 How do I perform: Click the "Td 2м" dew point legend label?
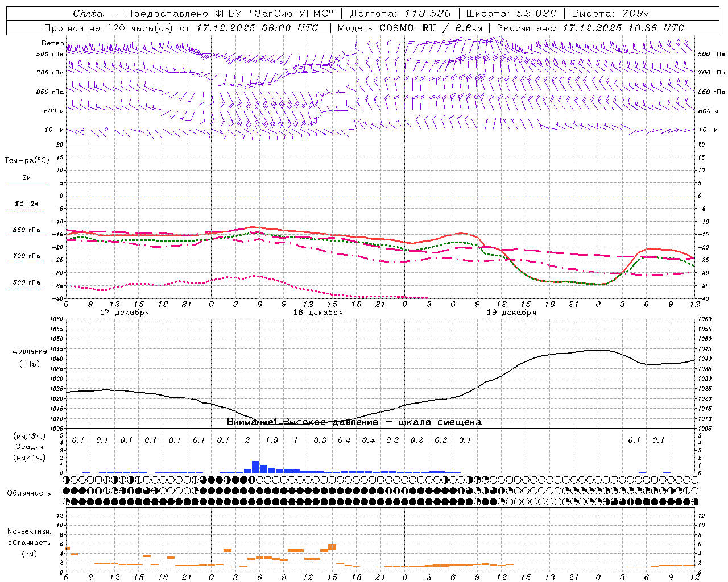(x=26, y=203)
